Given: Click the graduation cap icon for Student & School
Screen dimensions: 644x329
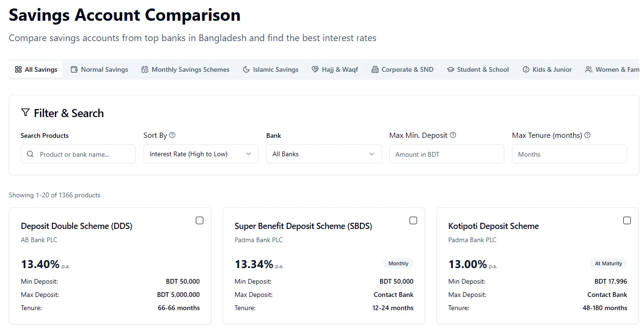Looking at the screenshot, I should [451, 69].
